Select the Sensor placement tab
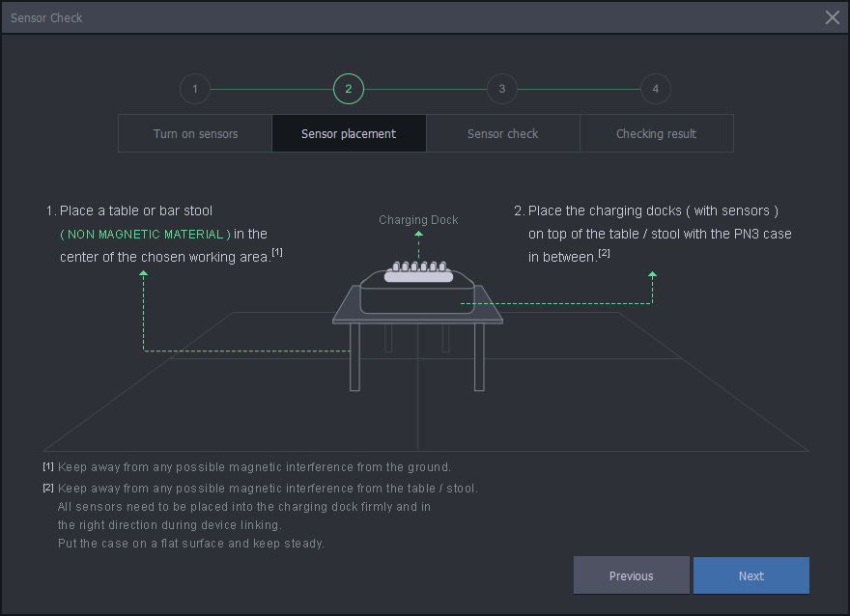The height and width of the screenshot is (616, 850). [x=349, y=133]
